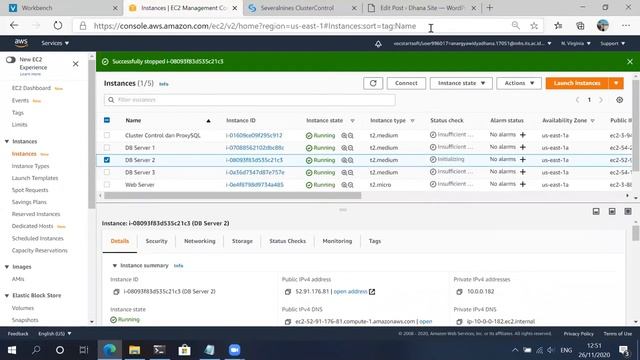This screenshot has width=640, height=360.
Task: Open the Actions dropdown
Action: [519, 83]
